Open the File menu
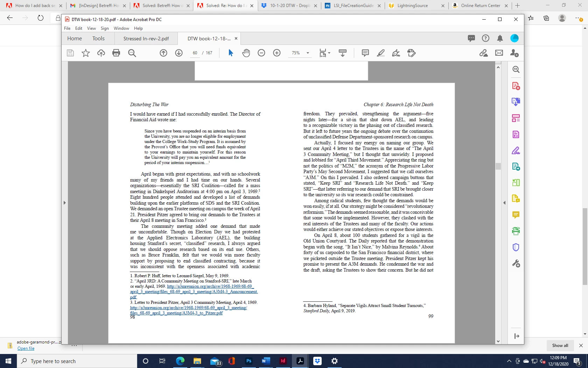Image resolution: width=588 pixels, height=368 pixels. click(67, 28)
